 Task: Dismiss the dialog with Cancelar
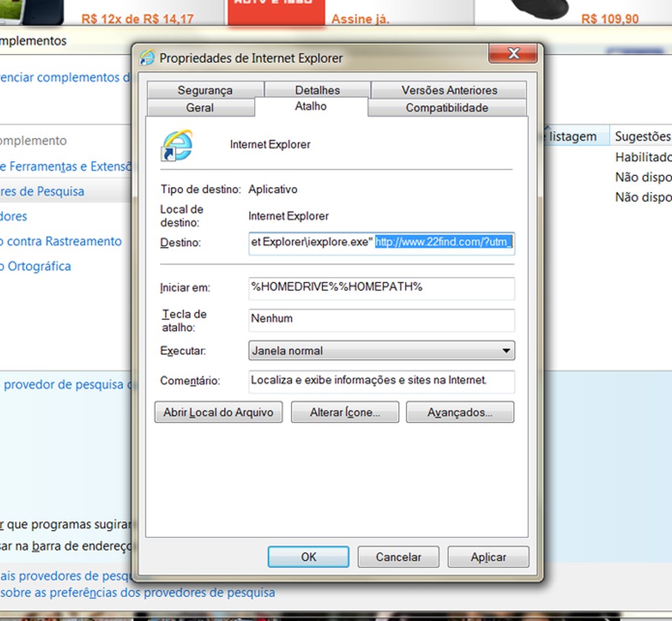pos(398,557)
